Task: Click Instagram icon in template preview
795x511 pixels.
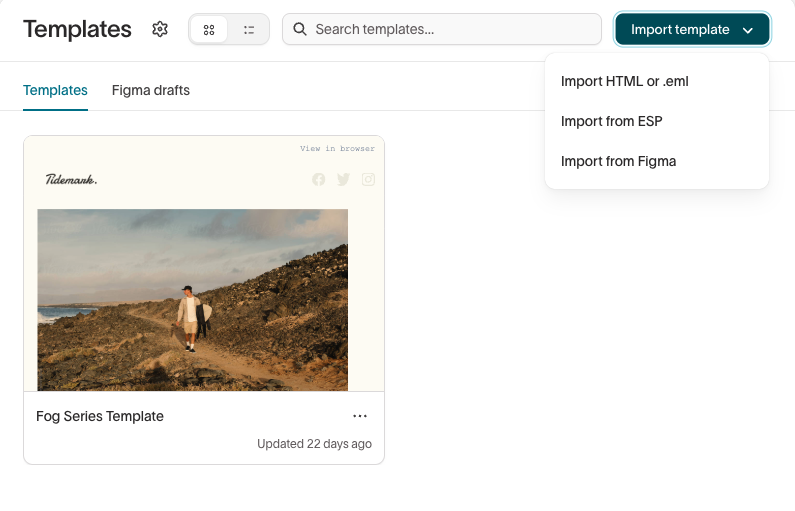Action: (368, 179)
